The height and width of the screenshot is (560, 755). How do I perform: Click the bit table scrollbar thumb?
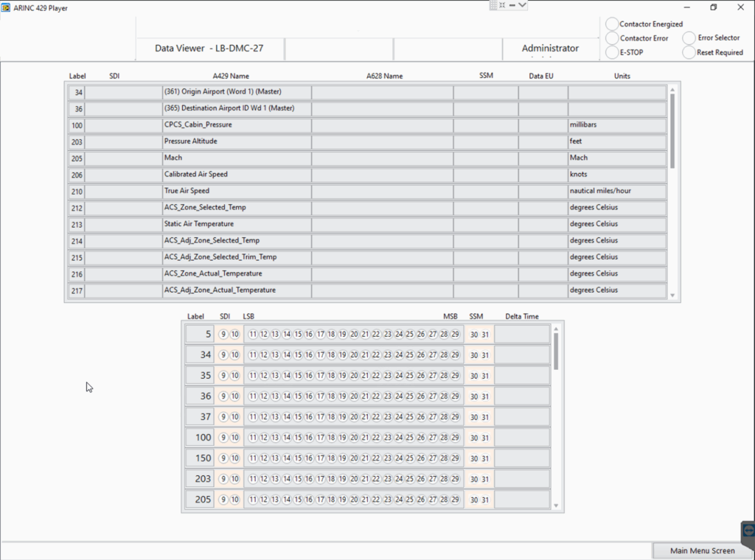coord(556,351)
